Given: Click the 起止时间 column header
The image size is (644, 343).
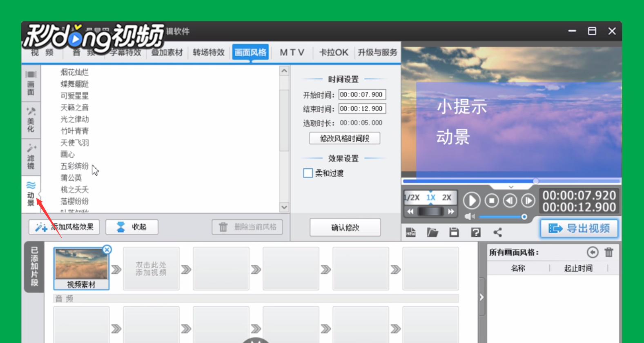Looking at the screenshot, I should coord(578,268).
